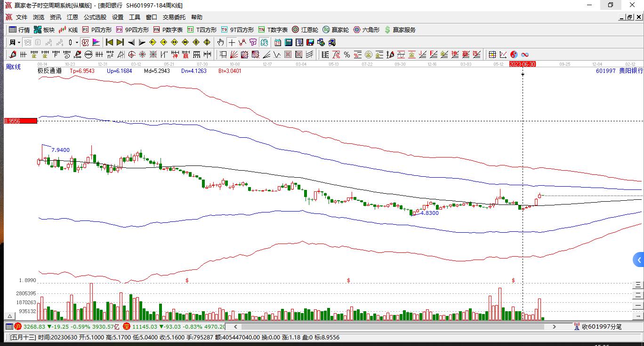Open the 六角形 hexagon tool

pyautogui.click(x=366, y=30)
